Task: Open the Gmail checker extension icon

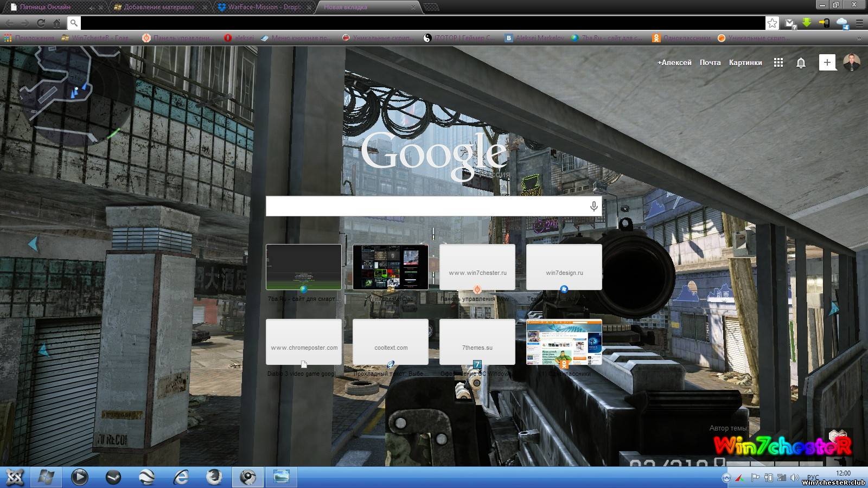Action: [790, 23]
